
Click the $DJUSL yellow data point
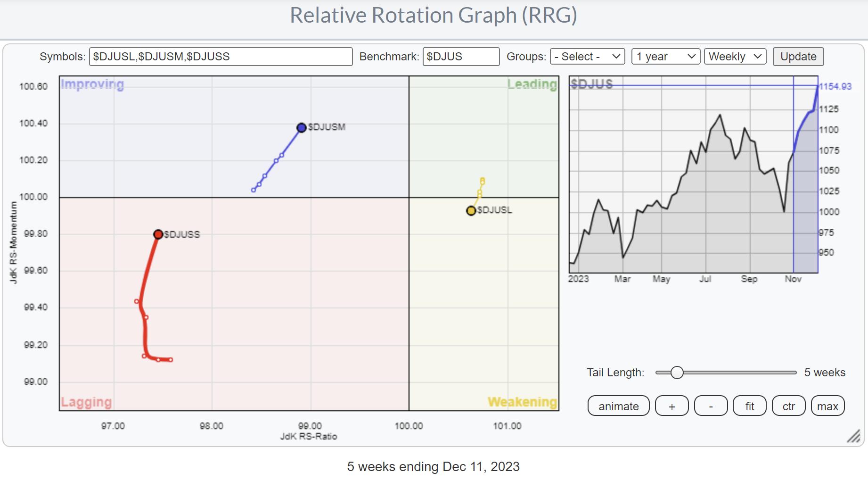pos(471,211)
